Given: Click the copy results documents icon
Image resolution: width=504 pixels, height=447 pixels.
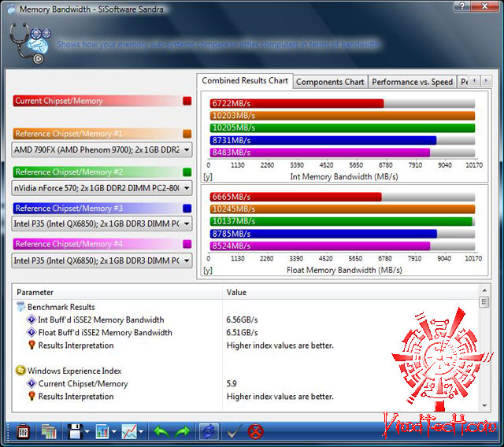Looking at the screenshot, I should pos(49,432).
